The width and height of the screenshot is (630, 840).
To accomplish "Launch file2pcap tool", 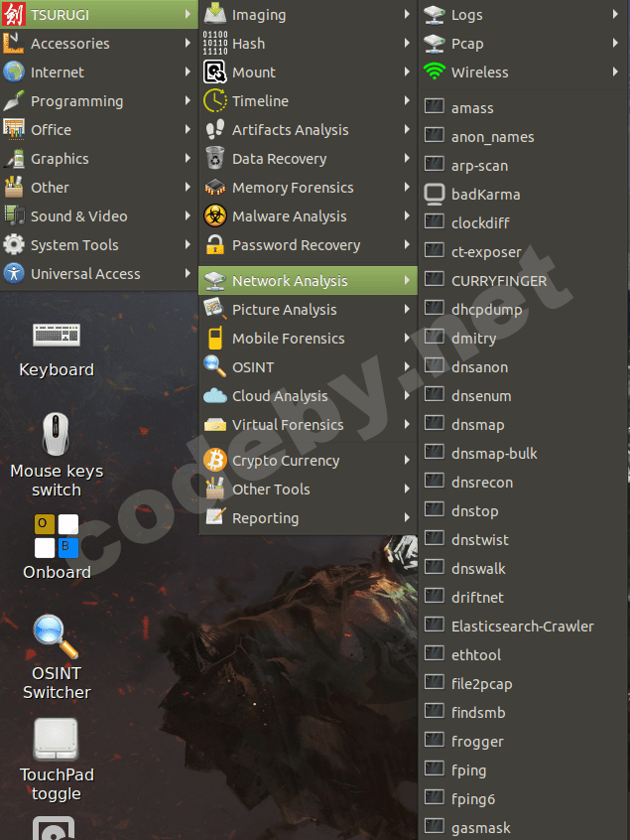I will point(523,684).
